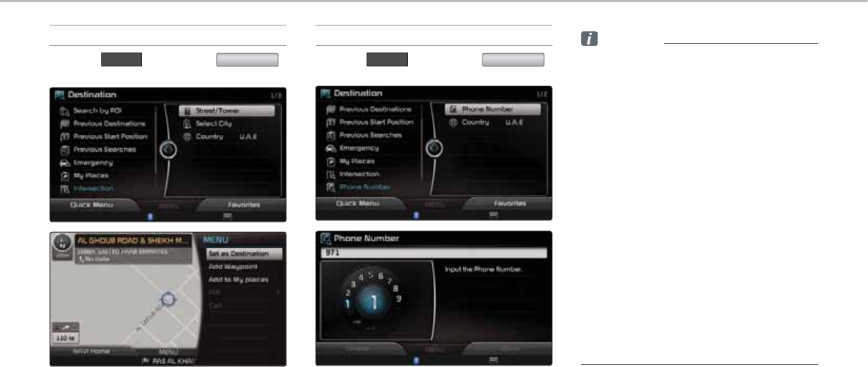Click the highlighted blue Phone Number list icon
868x367 pixels.
coord(330,187)
